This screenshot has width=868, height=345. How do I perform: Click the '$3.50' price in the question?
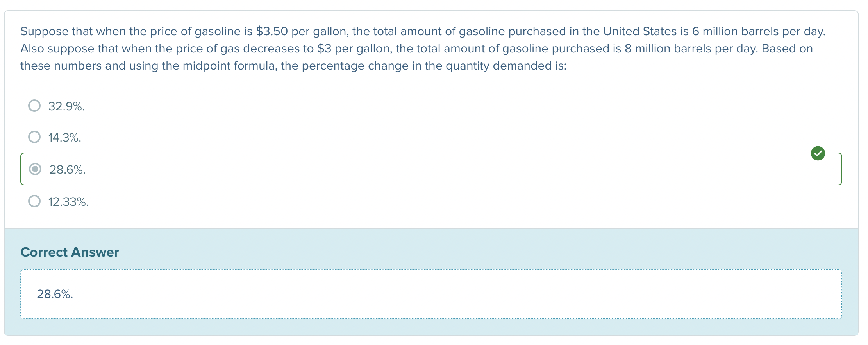click(x=272, y=31)
